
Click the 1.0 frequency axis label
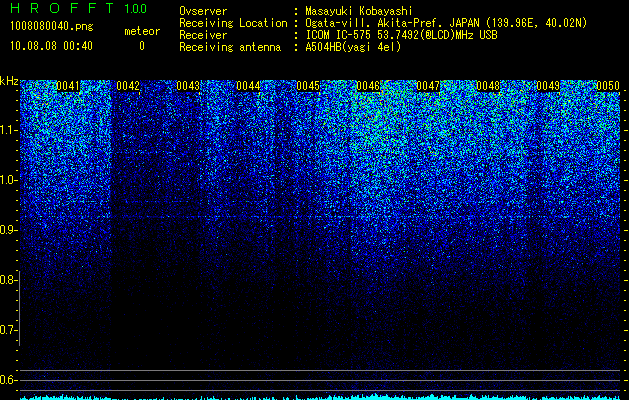tap(8, 180)
